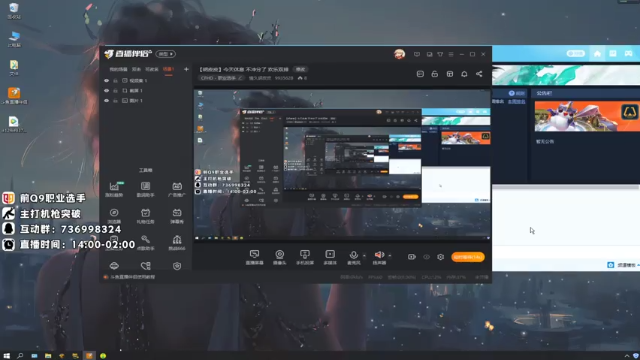Image resolution: width=640 pixels, height=360 pixels.
Task: Toggle lock on the first source layer
Action: (116, 81)
